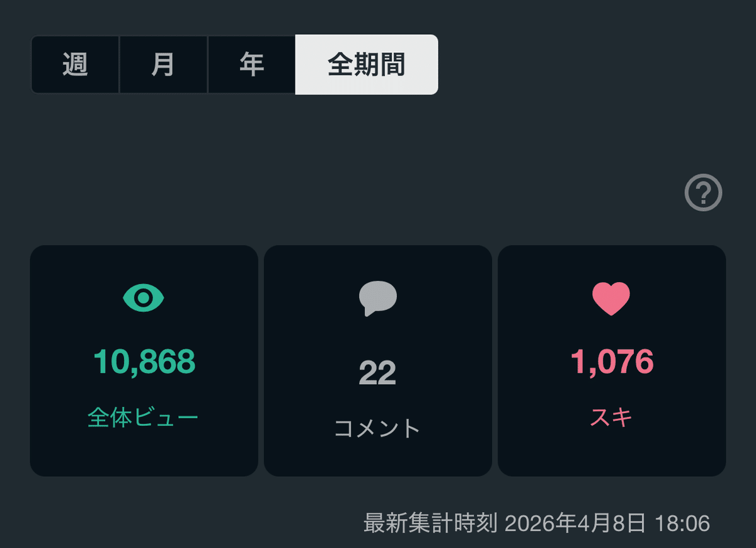Click the コメント label
Image resolution: width=756 pixels, height=548 pixels.
click(377, 428)
